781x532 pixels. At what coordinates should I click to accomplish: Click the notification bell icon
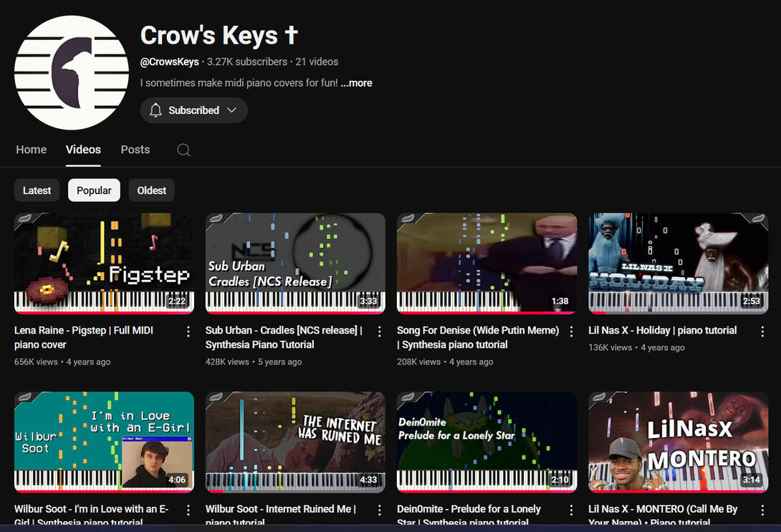coord(156,110)
